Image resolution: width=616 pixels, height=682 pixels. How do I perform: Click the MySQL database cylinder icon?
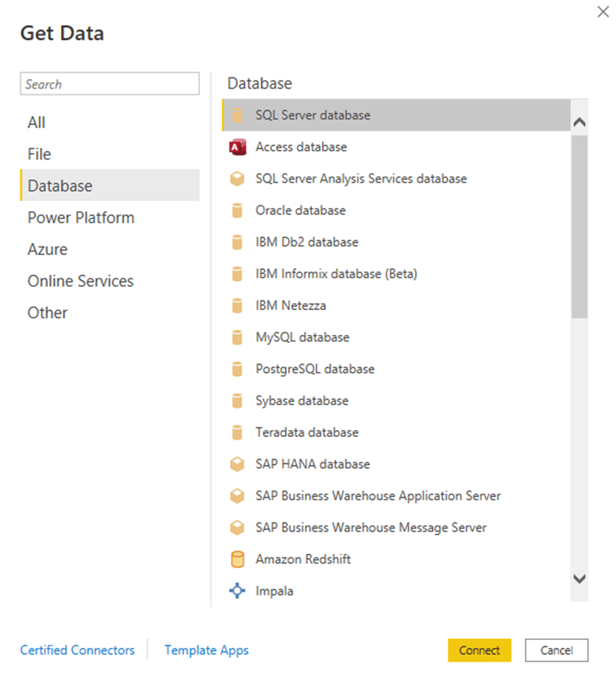(x=237, y=338)
